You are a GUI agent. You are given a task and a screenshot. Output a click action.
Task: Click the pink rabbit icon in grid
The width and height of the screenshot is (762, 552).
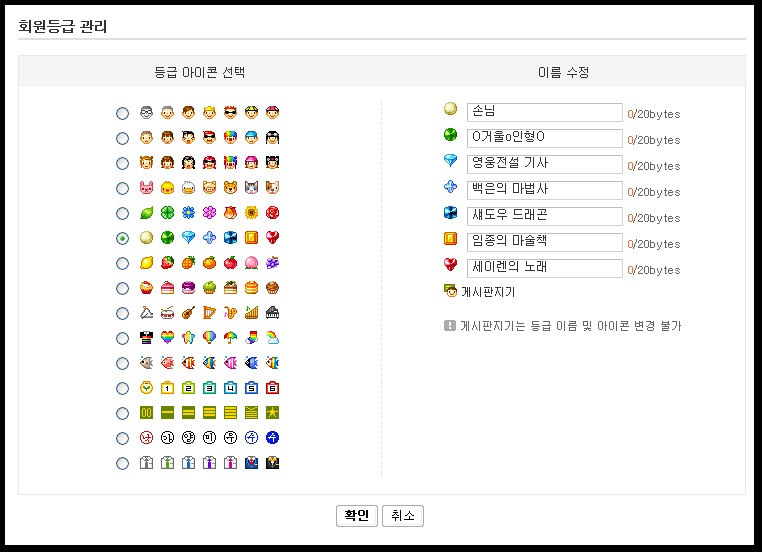tap(146, 188)
